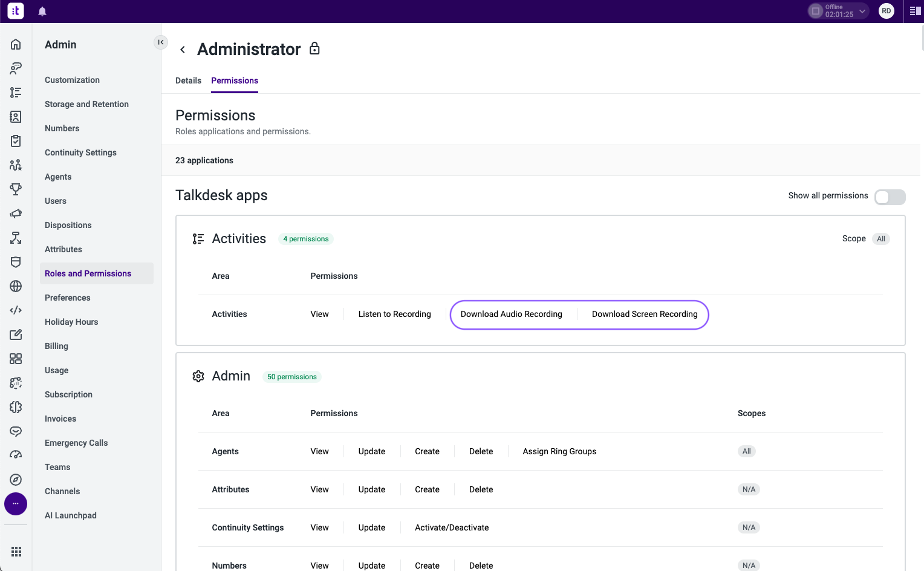
Task: Click 'Activate/Deactivate' in Continuity Settings row
Action: click(452, 527)
